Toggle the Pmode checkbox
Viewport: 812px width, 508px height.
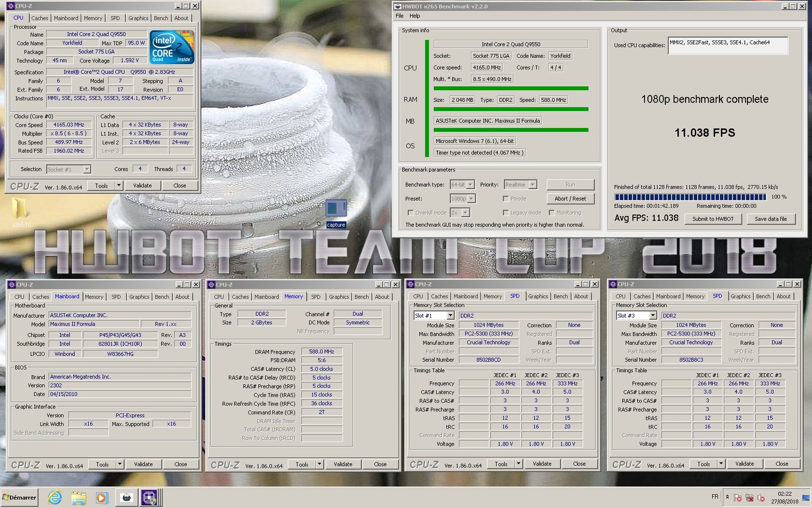(x=506, y=198)
